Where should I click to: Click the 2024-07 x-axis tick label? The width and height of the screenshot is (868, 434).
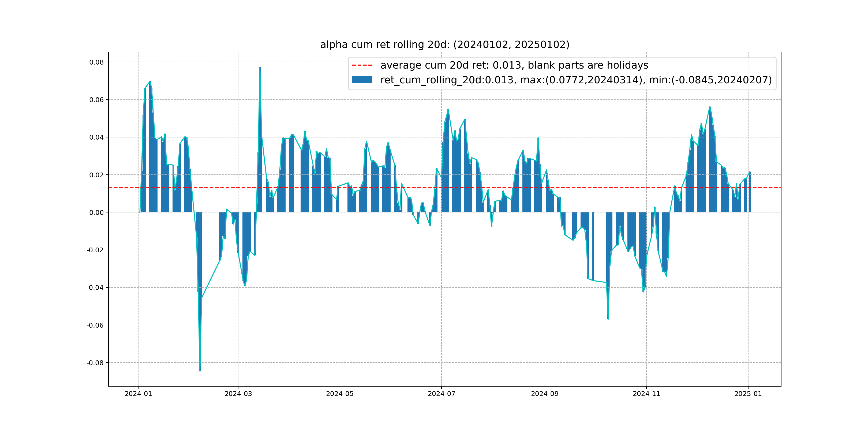[442, 394]
